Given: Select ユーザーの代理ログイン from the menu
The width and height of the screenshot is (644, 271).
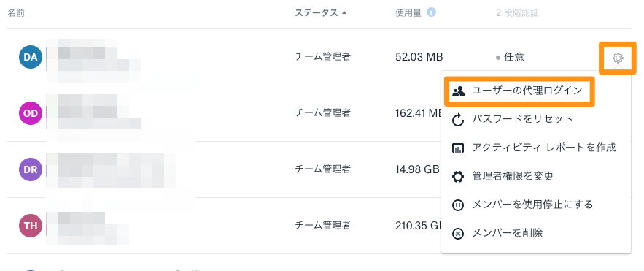Looking at the screenshot, I should [527, 91].
